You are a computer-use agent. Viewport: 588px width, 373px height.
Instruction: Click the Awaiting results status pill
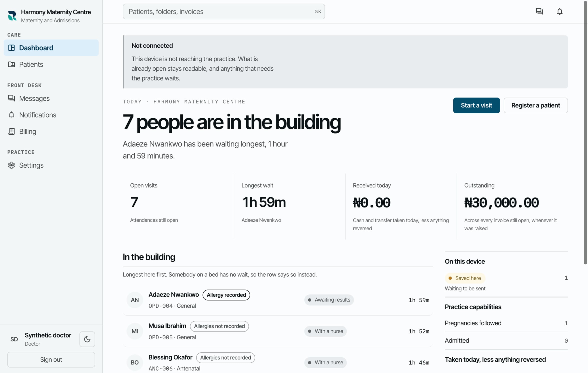[329, 300]
